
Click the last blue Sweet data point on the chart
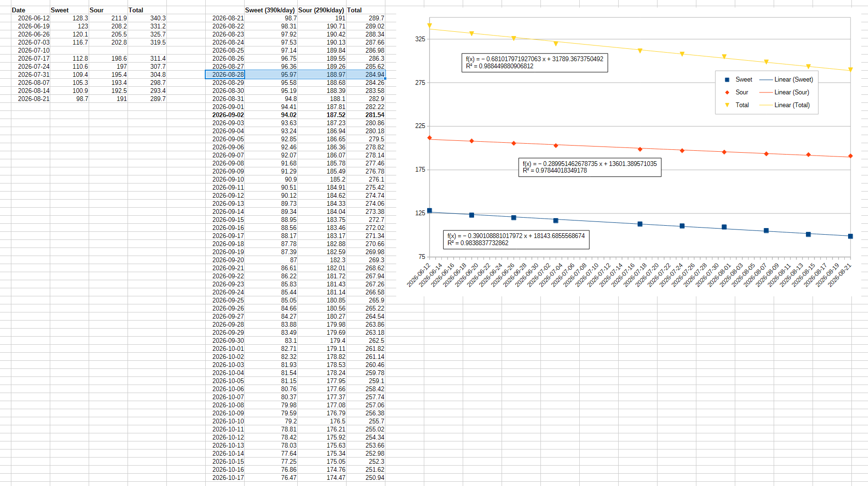[850, 236]
